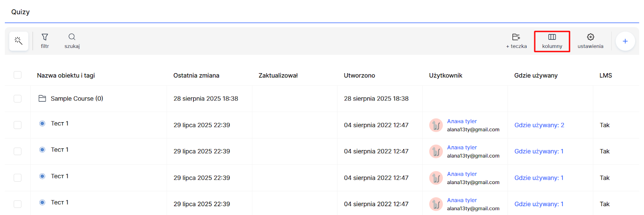The height and width of the screenshot is (215, 644).
Task: Sort by Nazwa obiektu i tagi header
Action: [66, 76]
